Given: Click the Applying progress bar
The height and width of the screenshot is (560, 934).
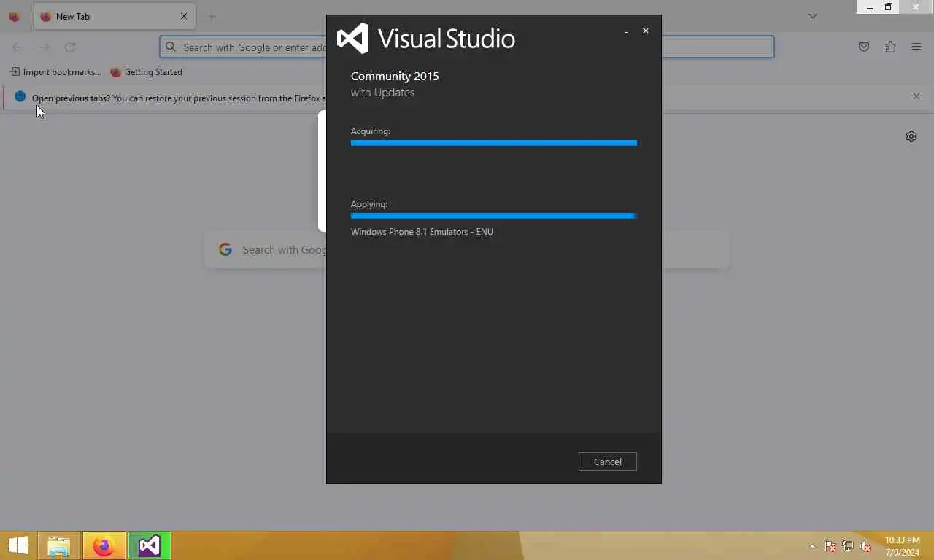Looking at the screenshot, I should (x=494, y=216).
